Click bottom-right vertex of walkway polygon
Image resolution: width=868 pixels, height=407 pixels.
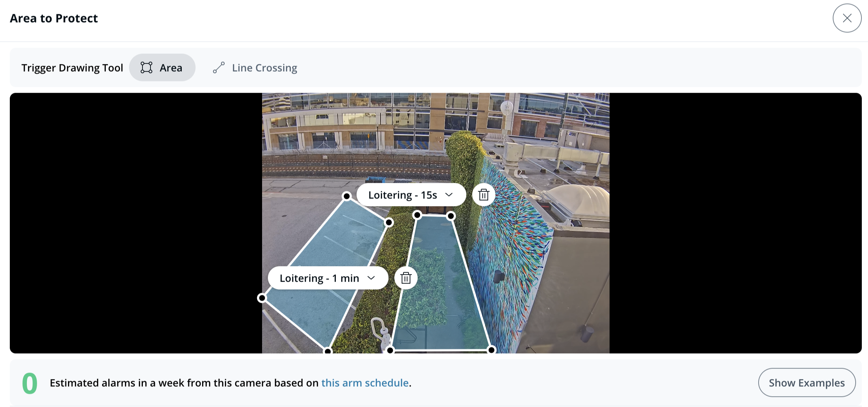pyautogui.click(x=491, y=350)
